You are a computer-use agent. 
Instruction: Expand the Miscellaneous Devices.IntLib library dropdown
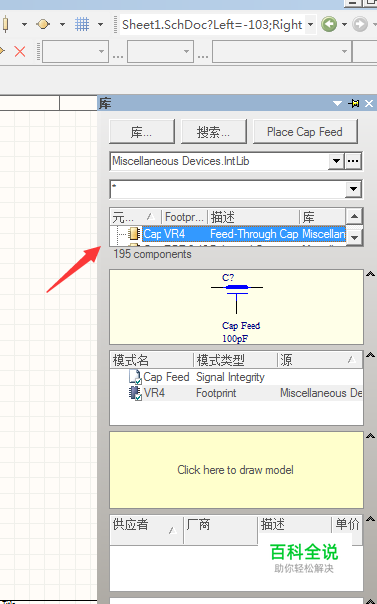(x=336, y=161)
